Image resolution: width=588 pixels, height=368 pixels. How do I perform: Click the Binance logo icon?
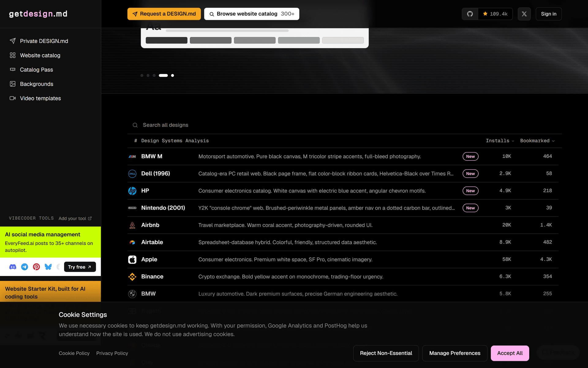(x=132, y=277)
